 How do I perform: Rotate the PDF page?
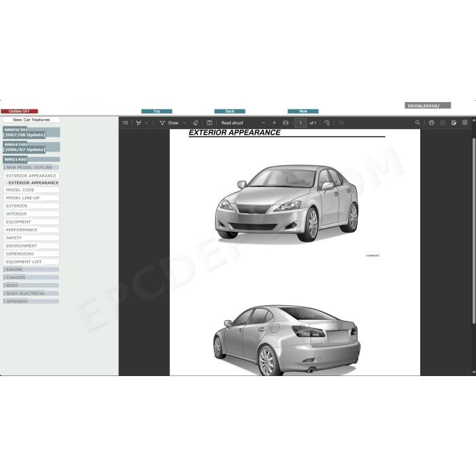tap(327, 122)
